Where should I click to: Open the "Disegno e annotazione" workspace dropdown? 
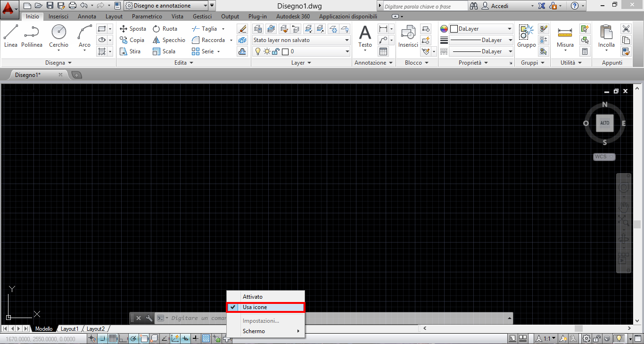pos(165,6)
